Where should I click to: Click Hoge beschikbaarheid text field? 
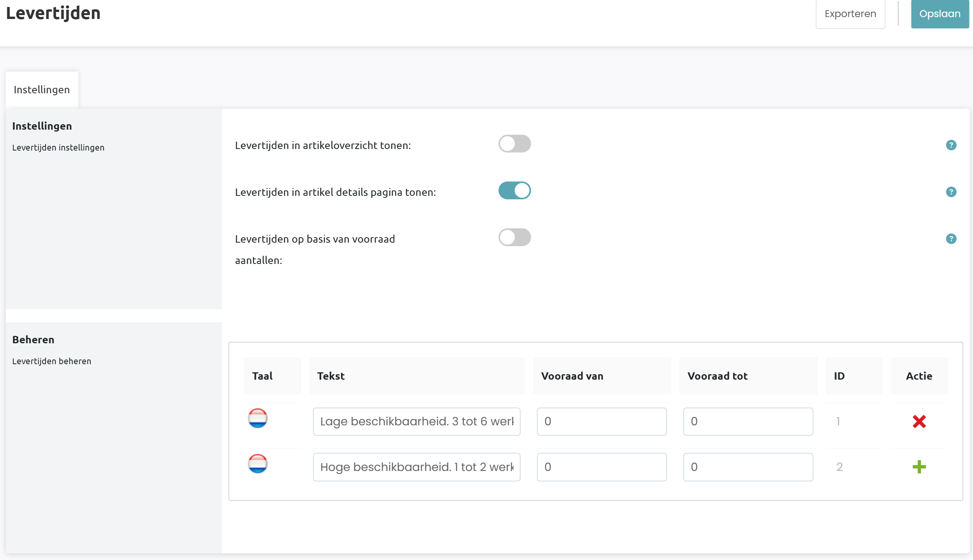click(x=416, y=467)
